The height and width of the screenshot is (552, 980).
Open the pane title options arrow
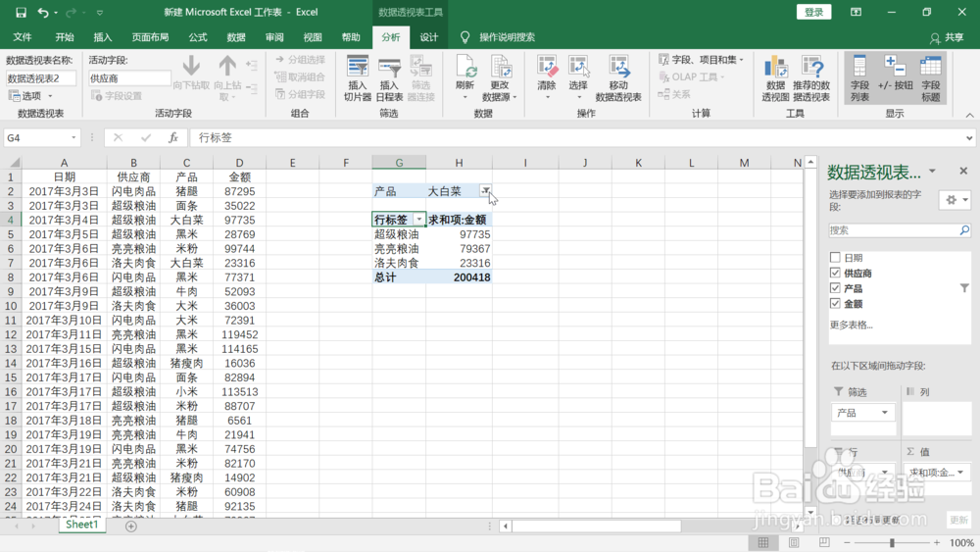932,171
